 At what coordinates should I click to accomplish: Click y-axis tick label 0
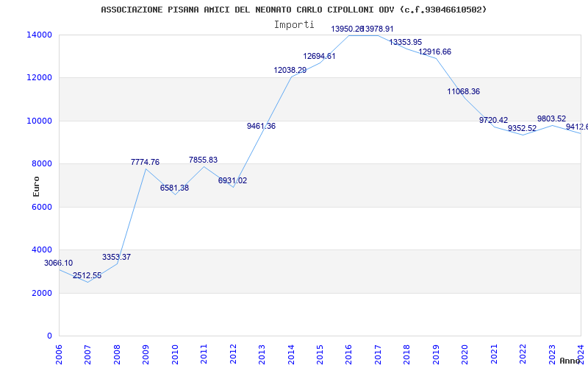[x=49, y=336]
